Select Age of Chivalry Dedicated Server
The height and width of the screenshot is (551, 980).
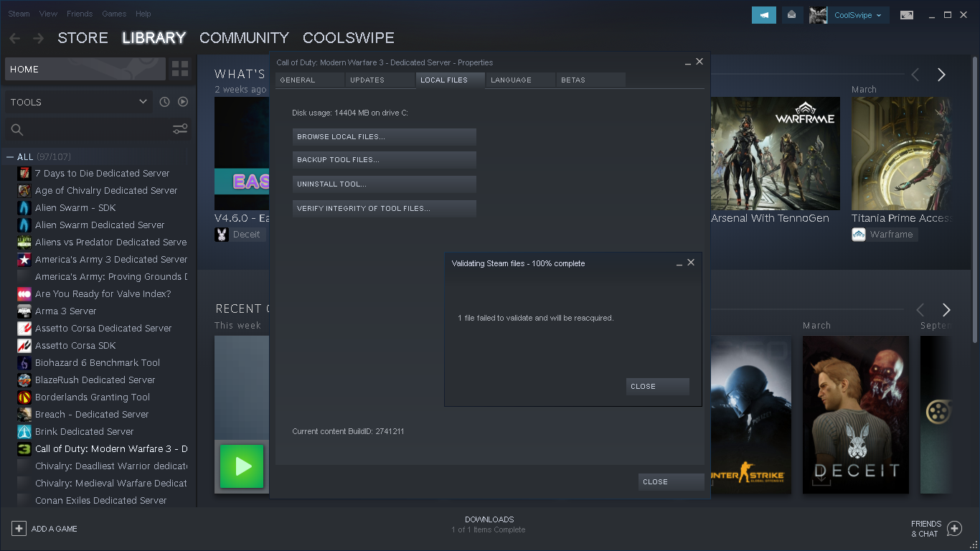[106, 191]
